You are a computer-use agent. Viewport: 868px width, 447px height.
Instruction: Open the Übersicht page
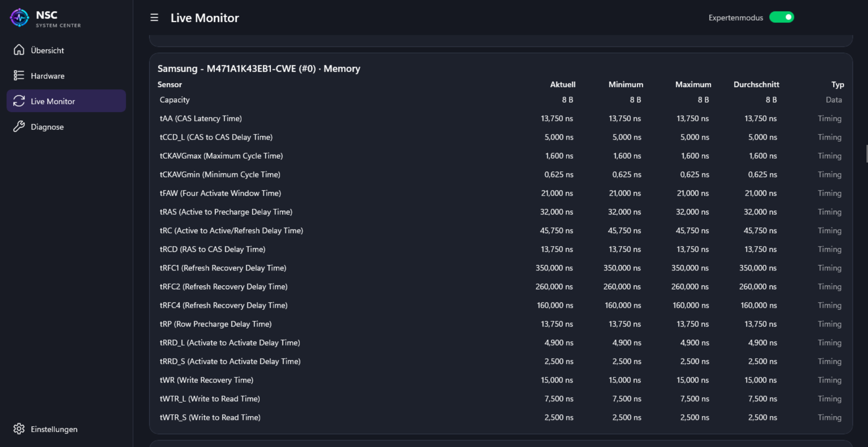click(x=66, y=50)
